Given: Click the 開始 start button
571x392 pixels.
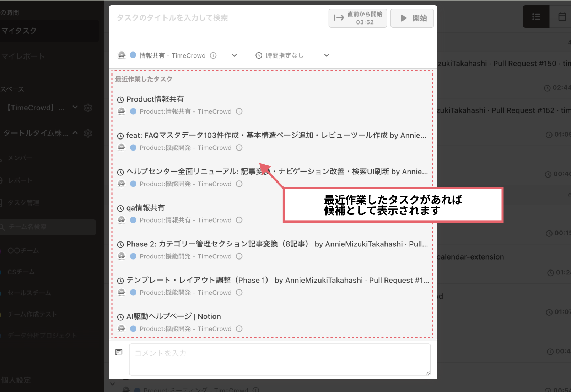Looking at the screenshot, I should pyautogui.click(x=412, y=18).
